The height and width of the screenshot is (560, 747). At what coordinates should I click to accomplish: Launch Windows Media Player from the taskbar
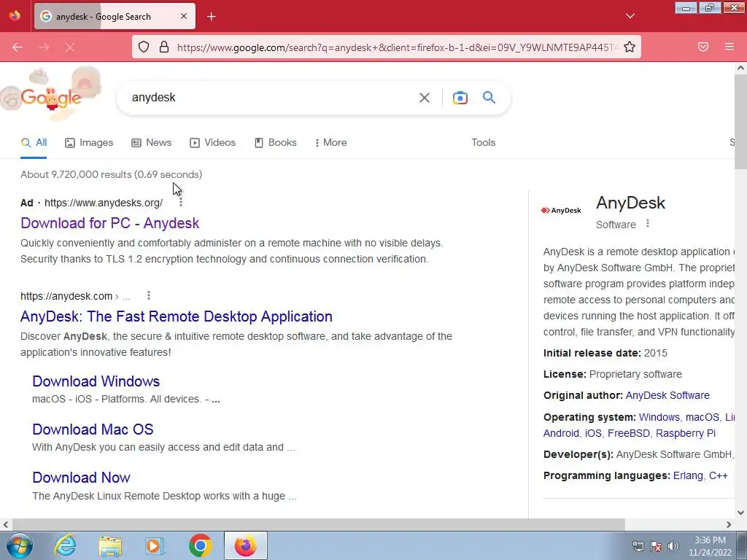pyautogui.click(x=155, y=545)
